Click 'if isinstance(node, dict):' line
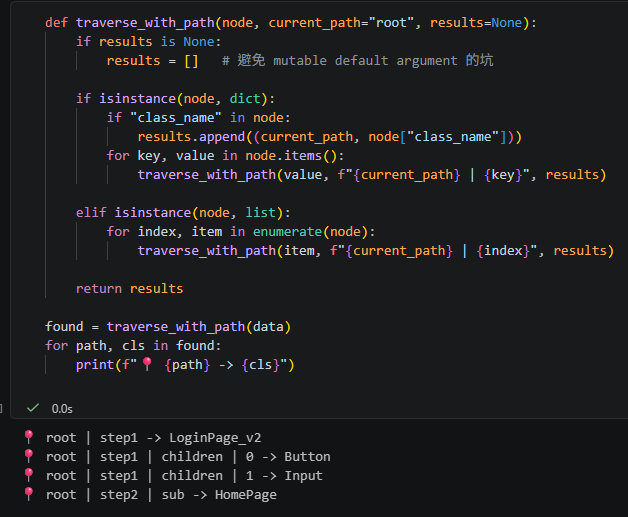Image resolution: width=628 pixels, height=517 pixels. [175, 99]
